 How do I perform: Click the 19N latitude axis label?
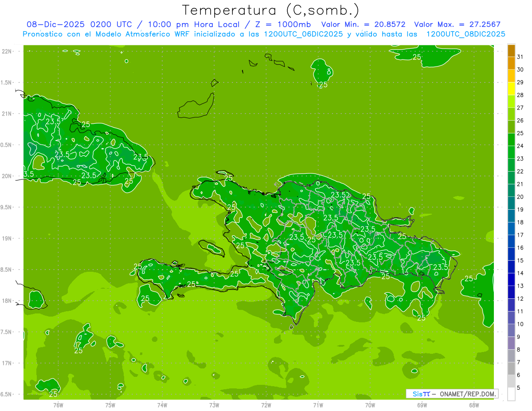(8, 238)
